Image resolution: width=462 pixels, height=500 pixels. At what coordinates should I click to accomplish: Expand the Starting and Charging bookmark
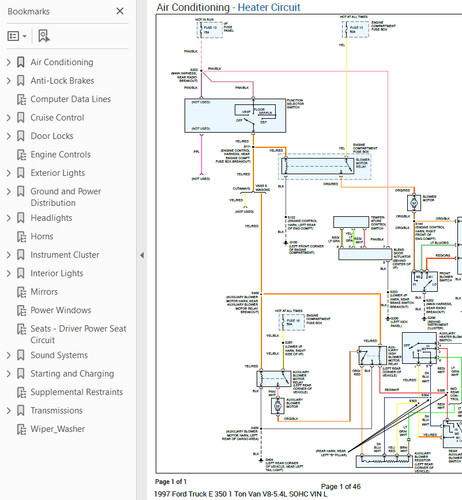(x=9, y=374)
